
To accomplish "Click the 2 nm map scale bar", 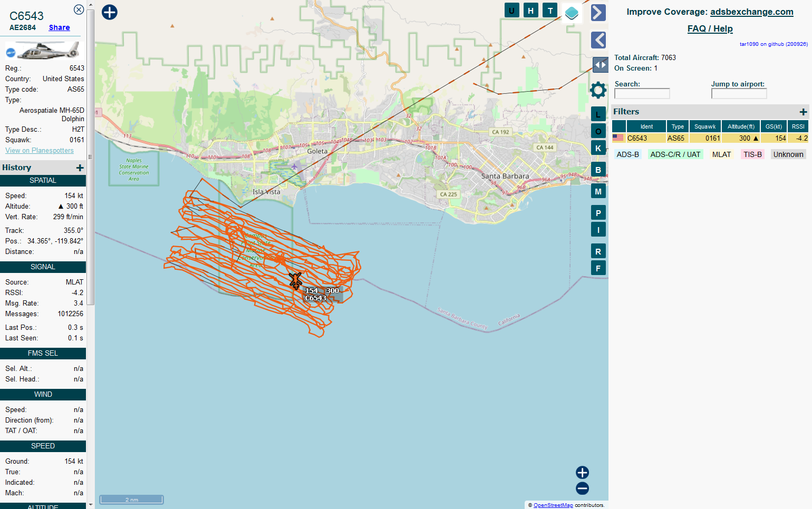I will [132, 500].
